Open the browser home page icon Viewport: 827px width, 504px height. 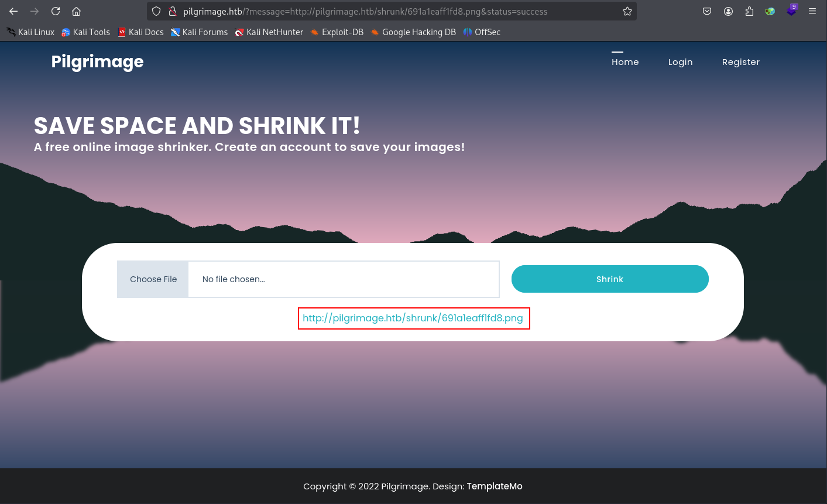tap(76, 11)
